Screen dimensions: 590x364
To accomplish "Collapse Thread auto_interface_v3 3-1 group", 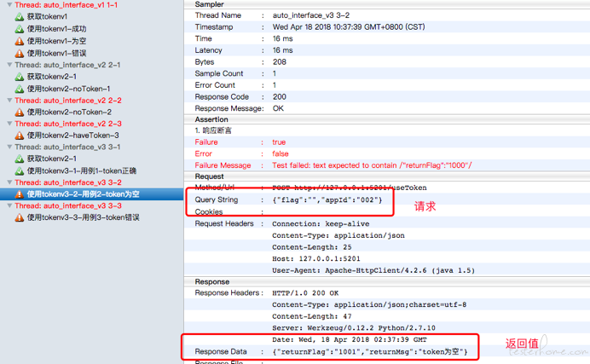I will click(x=7, y=147).
